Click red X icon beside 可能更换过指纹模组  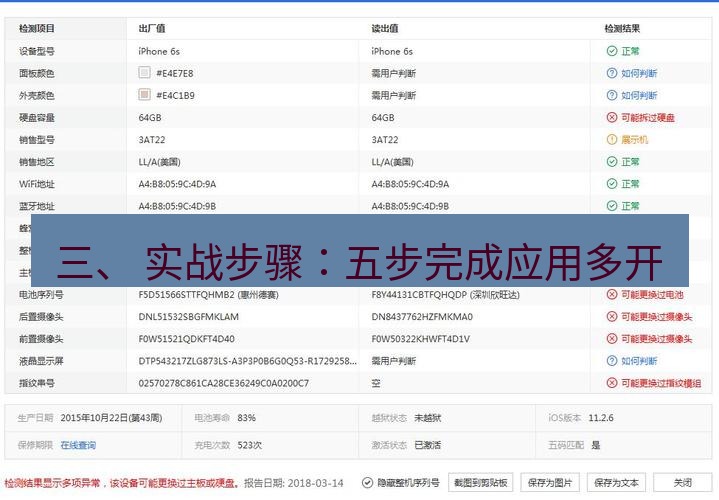tap(612, 383)
